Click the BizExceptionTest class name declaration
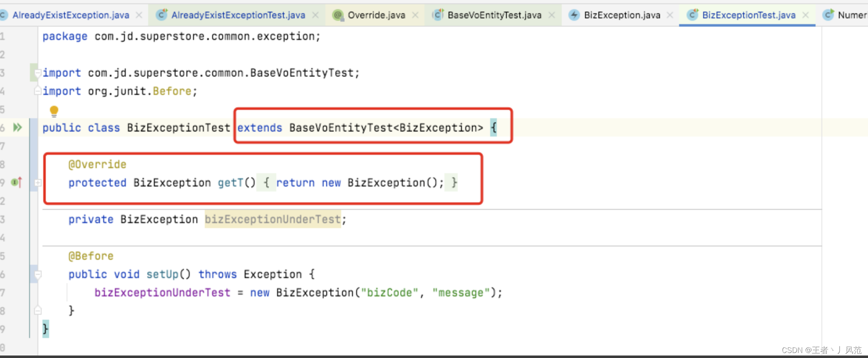 179,128
